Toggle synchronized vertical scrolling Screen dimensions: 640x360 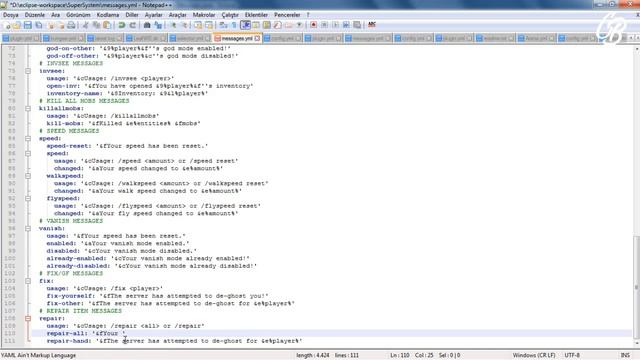pos(198,25)
